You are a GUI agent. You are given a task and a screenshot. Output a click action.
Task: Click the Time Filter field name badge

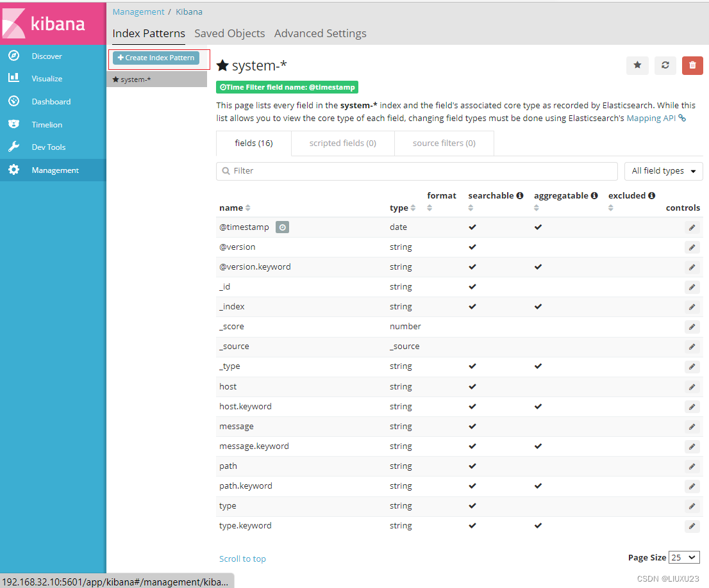click(x=287, y=87)
